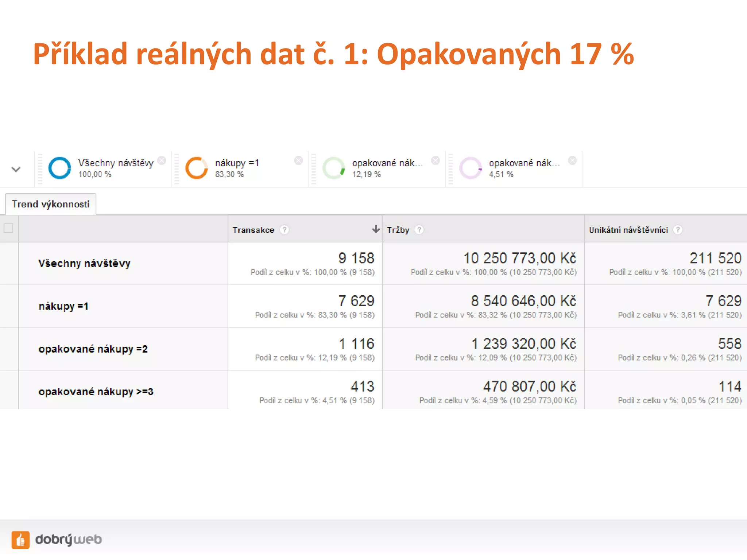Open the Trend výkonnosti tab
This screenshot has height=560, width=747.
pos(51,204)
